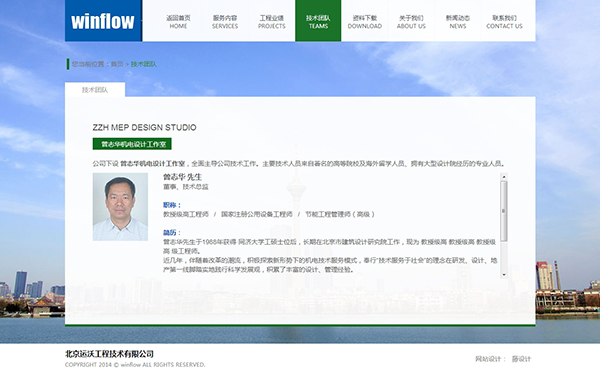Click the green 曾志华机电设计工作室 button

click(132, 144)
